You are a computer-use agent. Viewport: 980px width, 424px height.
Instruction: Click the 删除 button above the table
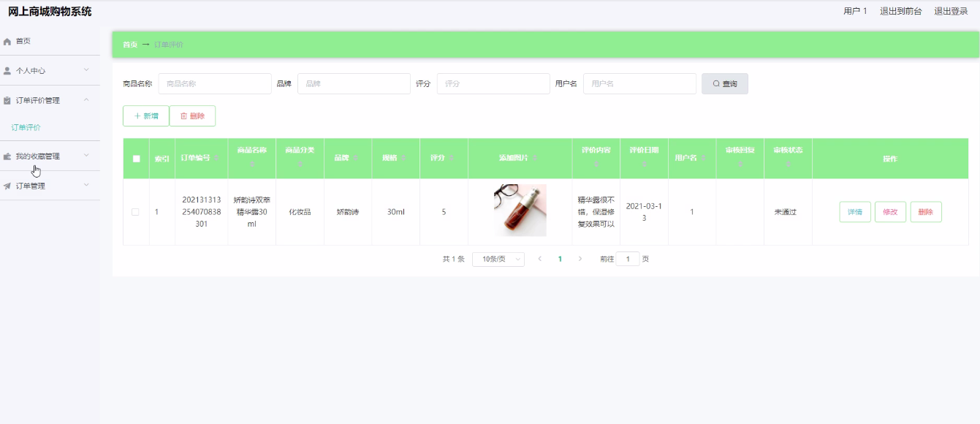point(192,116)
